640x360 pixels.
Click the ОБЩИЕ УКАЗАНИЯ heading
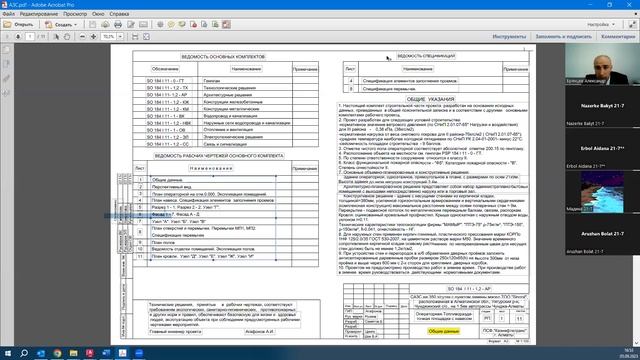coord(430,99)
